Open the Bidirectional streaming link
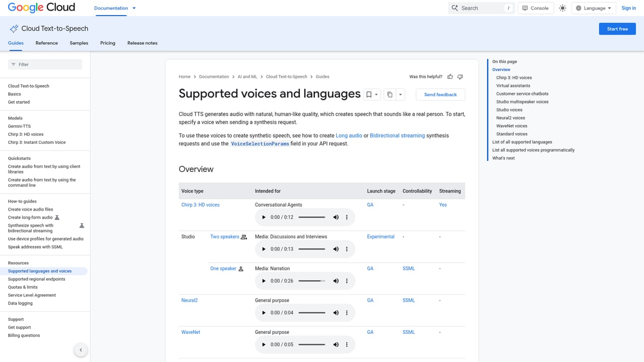The image size is (644, 362). tap(397, 136)
